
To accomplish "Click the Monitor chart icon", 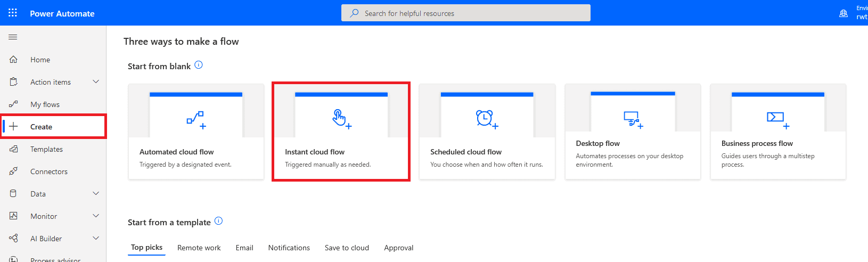I will (x=13, y=216).
